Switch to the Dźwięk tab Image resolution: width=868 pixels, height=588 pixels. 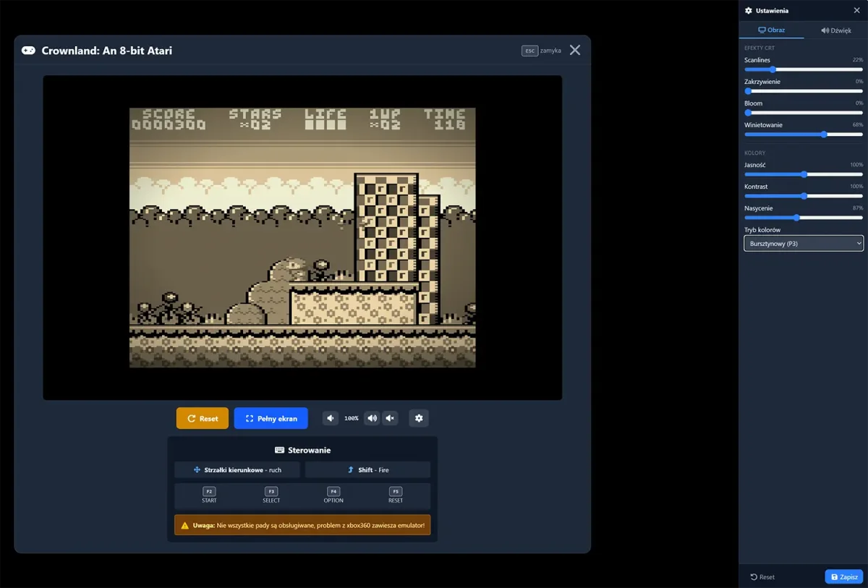[835, 30]
